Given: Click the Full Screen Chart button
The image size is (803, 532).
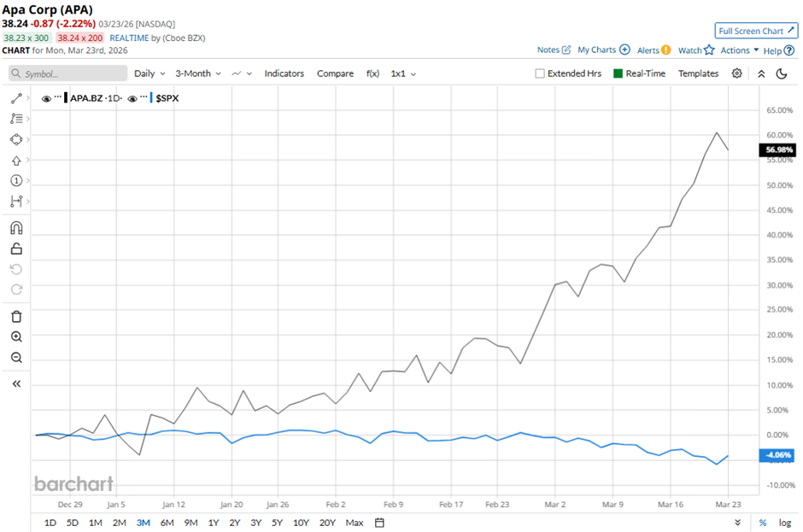Looking at the screenshot, I should (756, 31).
